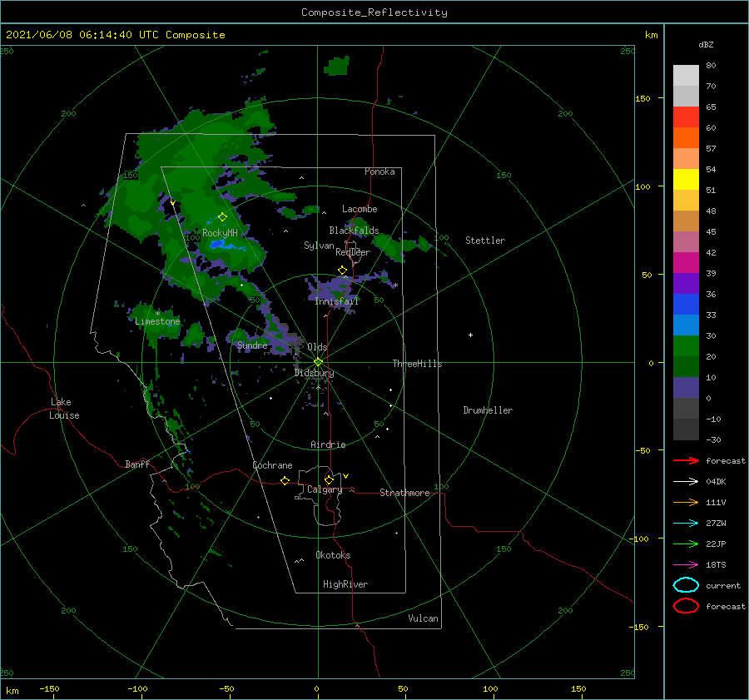
Task: Click the magenta swatch between 42 and 39
Action: 686,262
